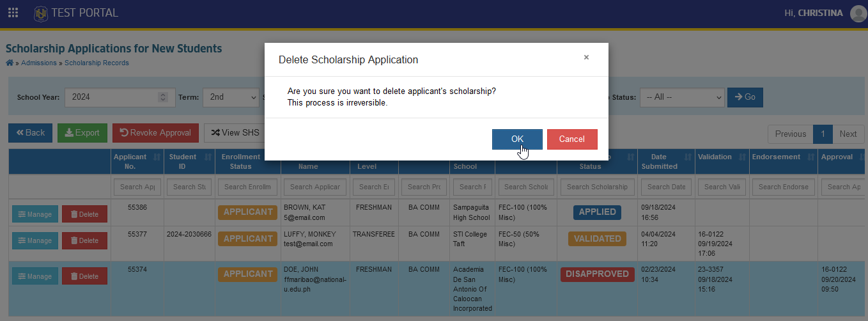This screenshot has width=868, height=321.
Task: Click the APPLIED status badge
Action: click(x=597, y=212)
